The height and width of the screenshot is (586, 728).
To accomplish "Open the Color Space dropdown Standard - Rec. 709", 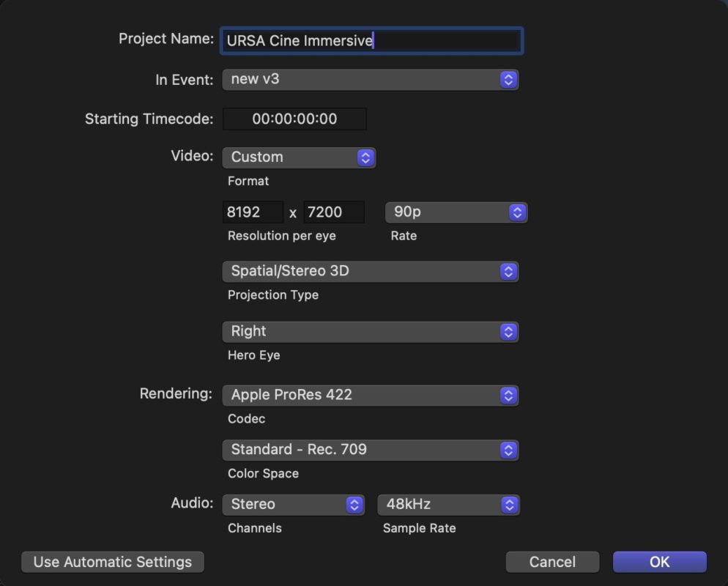I will coord(371,450).
